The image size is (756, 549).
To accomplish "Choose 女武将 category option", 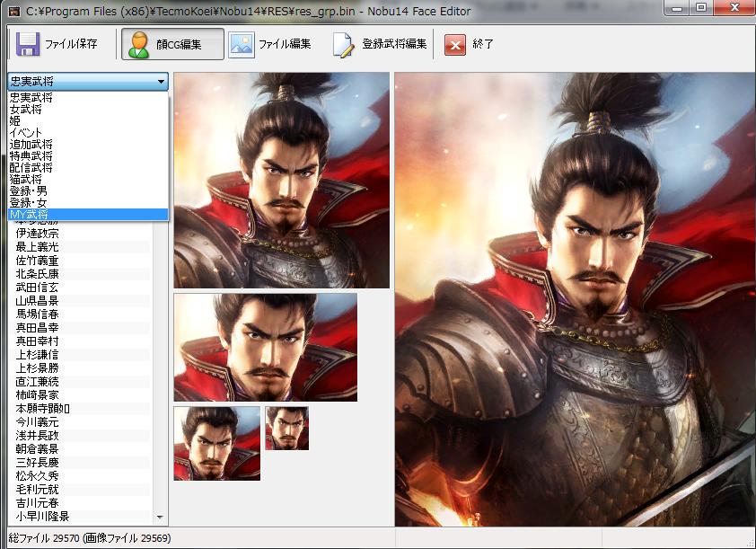I will coord(88,109).
